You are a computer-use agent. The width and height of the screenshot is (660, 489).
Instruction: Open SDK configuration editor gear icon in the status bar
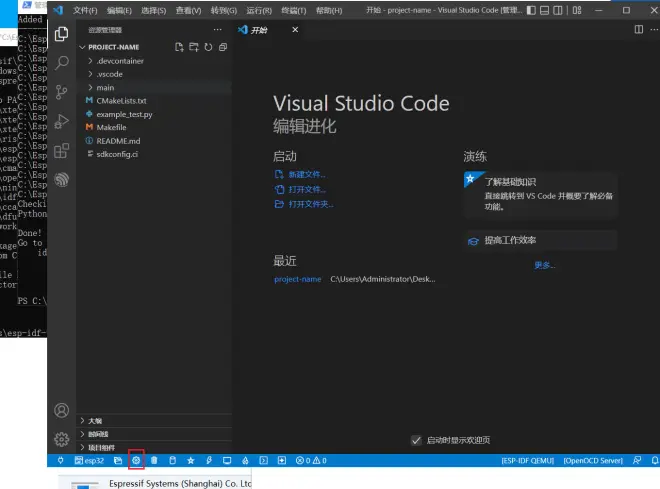[x=136, y=460]
